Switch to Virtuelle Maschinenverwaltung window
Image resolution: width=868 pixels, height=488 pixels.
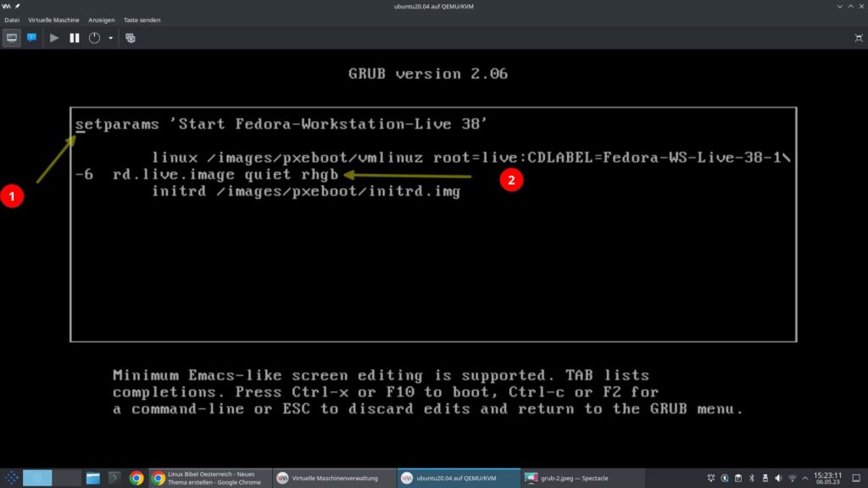335,478
